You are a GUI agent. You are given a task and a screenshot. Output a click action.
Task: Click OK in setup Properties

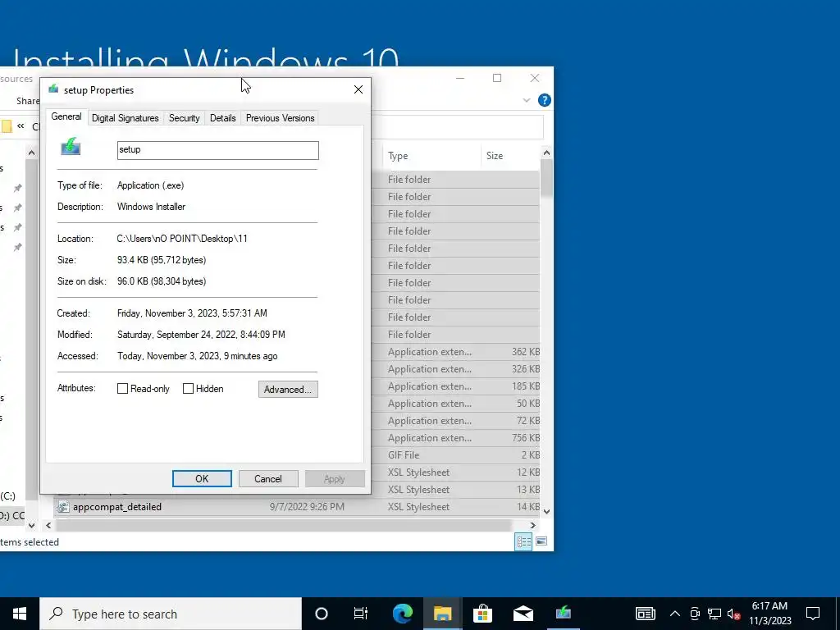click(202, 479)
